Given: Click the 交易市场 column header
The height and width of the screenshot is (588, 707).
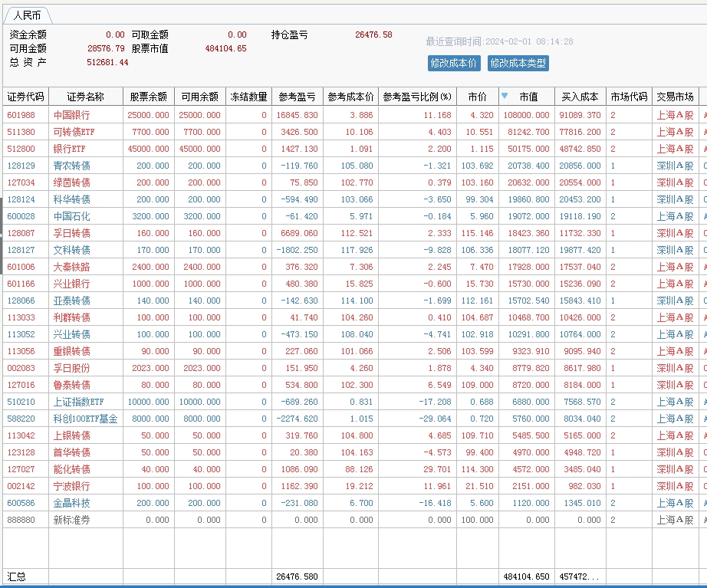Looking at the screenshot, I should pyautogui.click(x=675, y=97).
